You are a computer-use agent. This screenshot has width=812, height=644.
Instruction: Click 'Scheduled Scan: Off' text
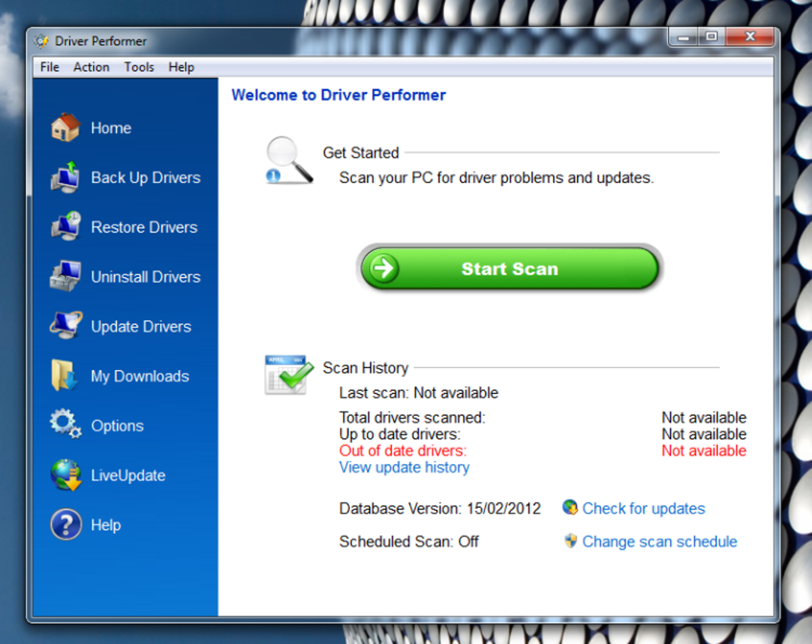point(408,541)
